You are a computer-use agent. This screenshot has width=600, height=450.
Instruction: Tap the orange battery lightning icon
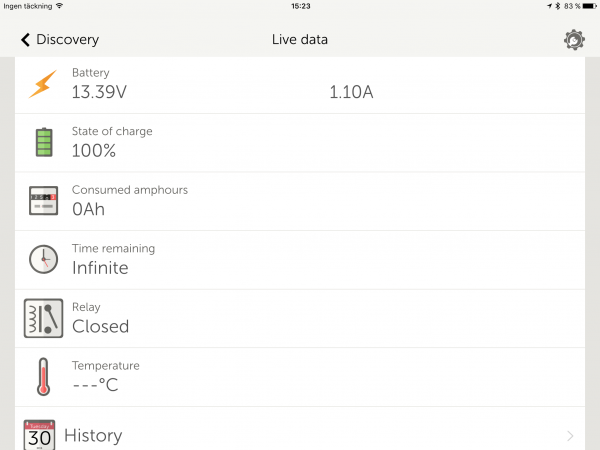(42, 84)
